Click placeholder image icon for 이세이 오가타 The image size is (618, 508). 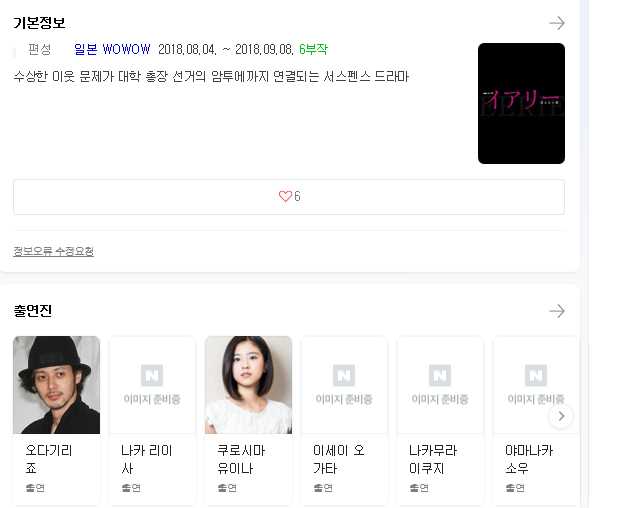pyautogui.click(x=344, y=375)
